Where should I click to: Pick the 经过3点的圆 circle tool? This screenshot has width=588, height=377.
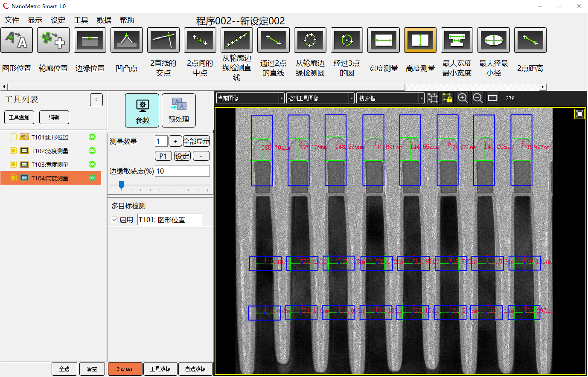coord(347,41)
